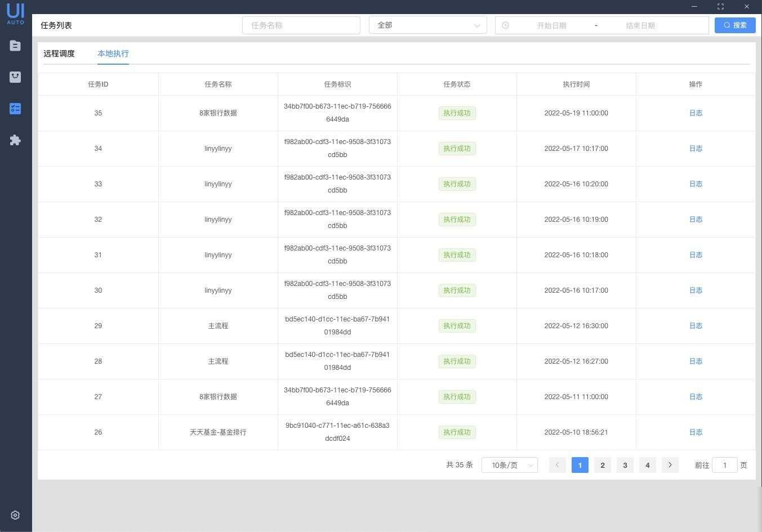762x532 pixels.
Task: Click the 开始日期 start date field
Action: coord(551,25)
